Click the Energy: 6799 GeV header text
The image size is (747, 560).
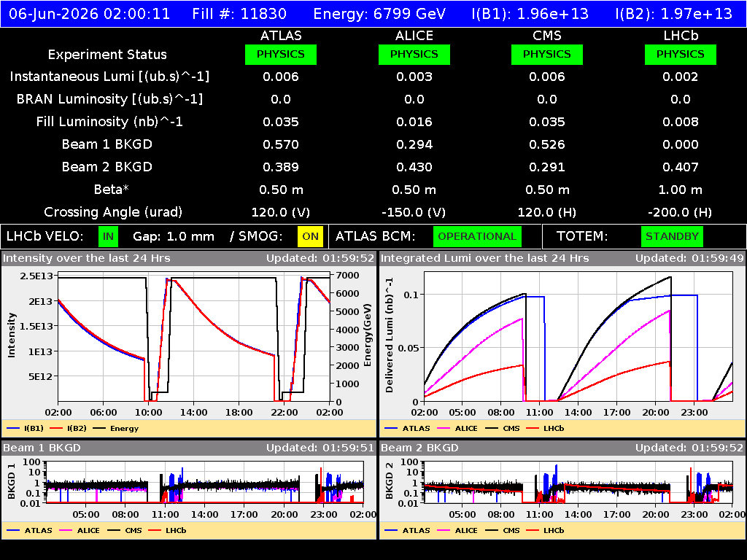tap(379, 14)
